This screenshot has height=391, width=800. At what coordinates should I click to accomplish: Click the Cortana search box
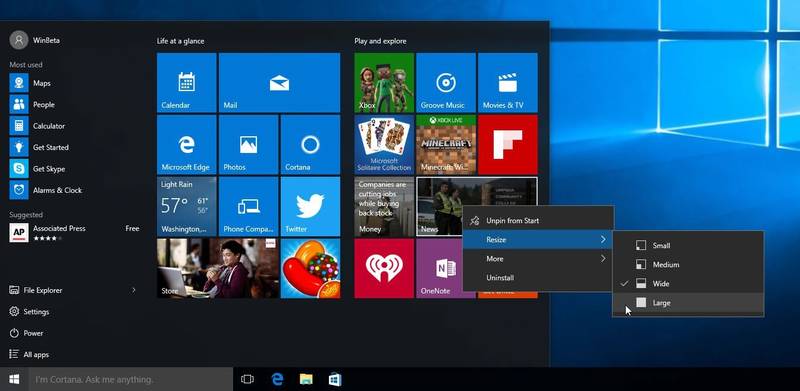click(131, 379)
